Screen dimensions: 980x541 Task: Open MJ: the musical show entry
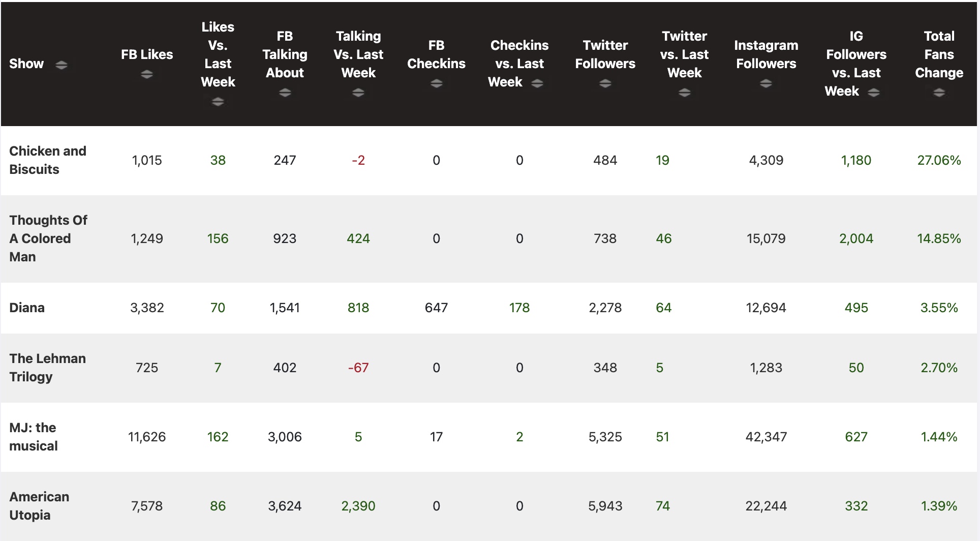click(x=34, y=437)
